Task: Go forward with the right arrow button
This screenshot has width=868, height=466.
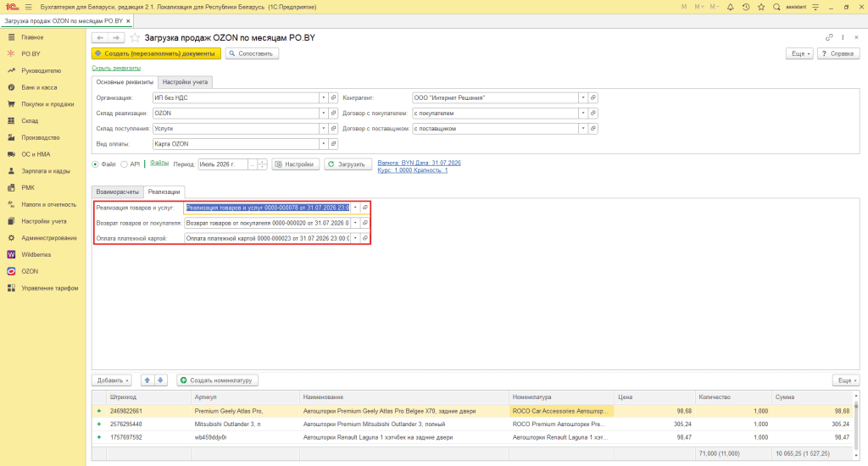Action: coord(116,37)
